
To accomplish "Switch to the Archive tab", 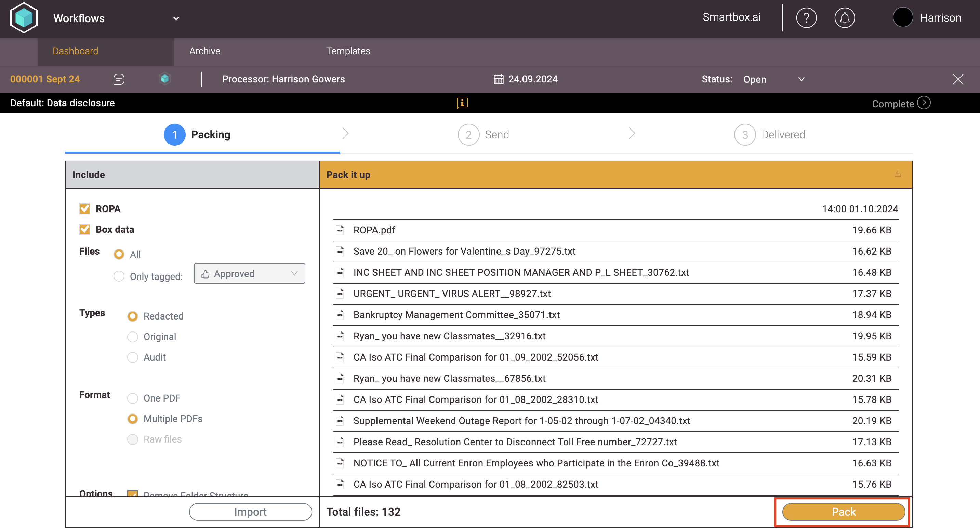I will pos(205,51).
